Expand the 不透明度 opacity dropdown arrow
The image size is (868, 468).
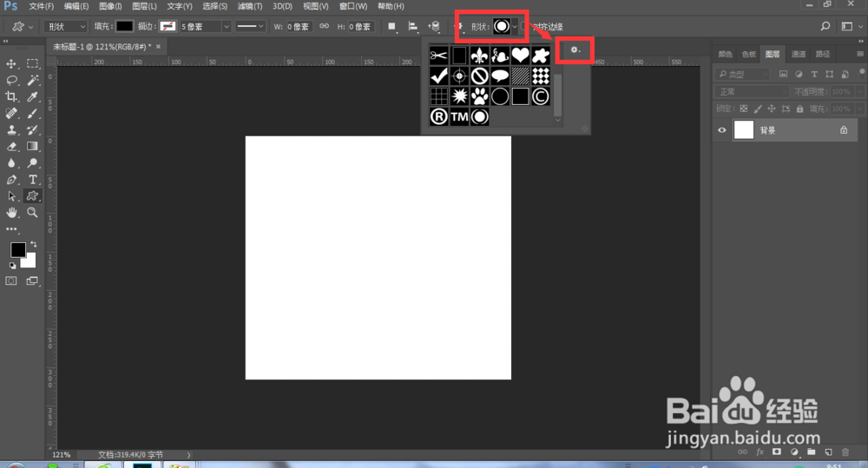coord(859,91)
